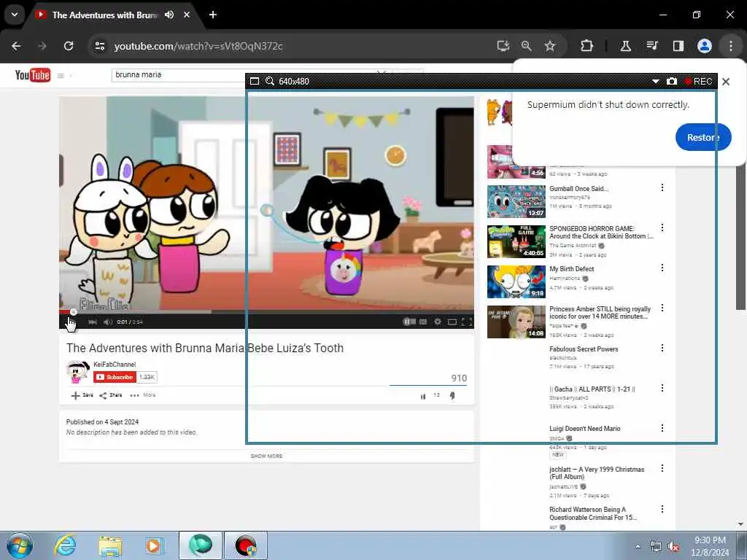Toggle the autoplay switch in the player
Image resolution: width=747 pixels, height=560 pixels.
[x=409, y=322]
